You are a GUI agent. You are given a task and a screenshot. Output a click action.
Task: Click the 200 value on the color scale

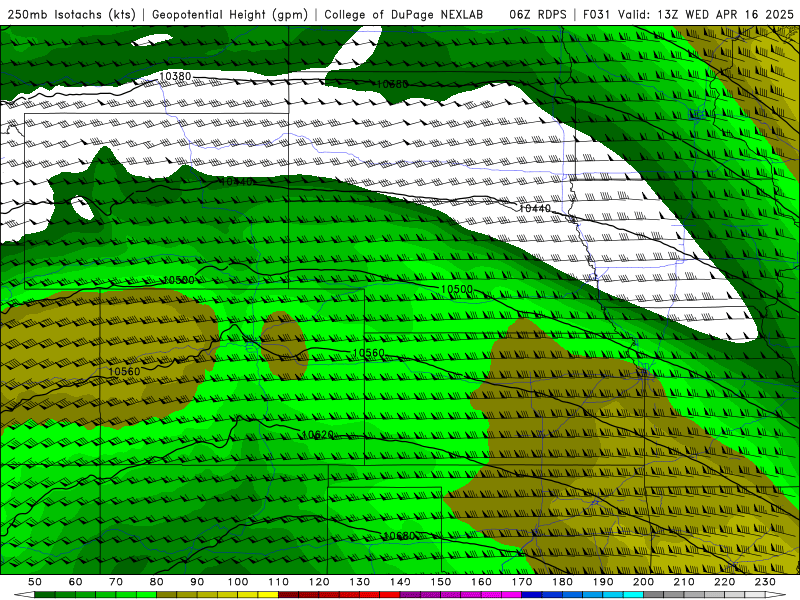click(x=643, y=582)
